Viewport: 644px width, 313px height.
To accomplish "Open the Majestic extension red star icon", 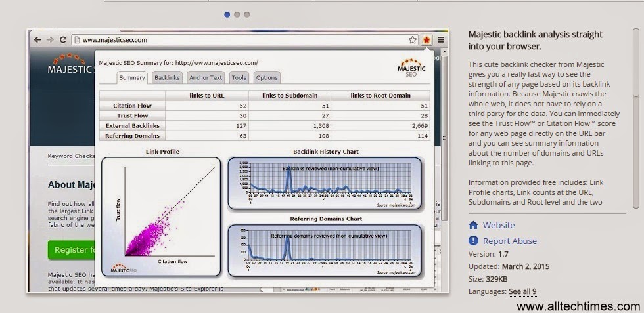I will click(426, 40).
